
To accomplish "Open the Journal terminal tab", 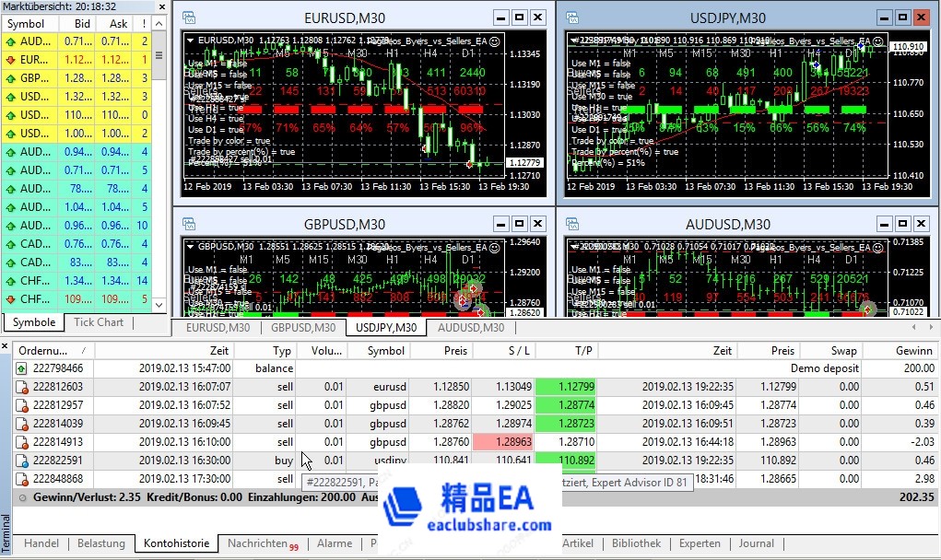I will pyautogui.click(x=756, y=543).
